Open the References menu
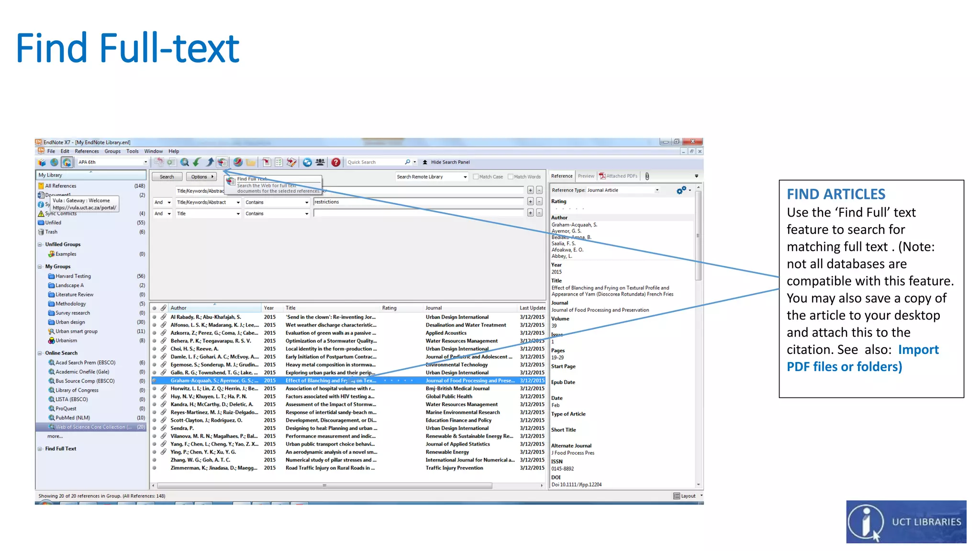This screenshot has width=980, height=551. [87, 152]
